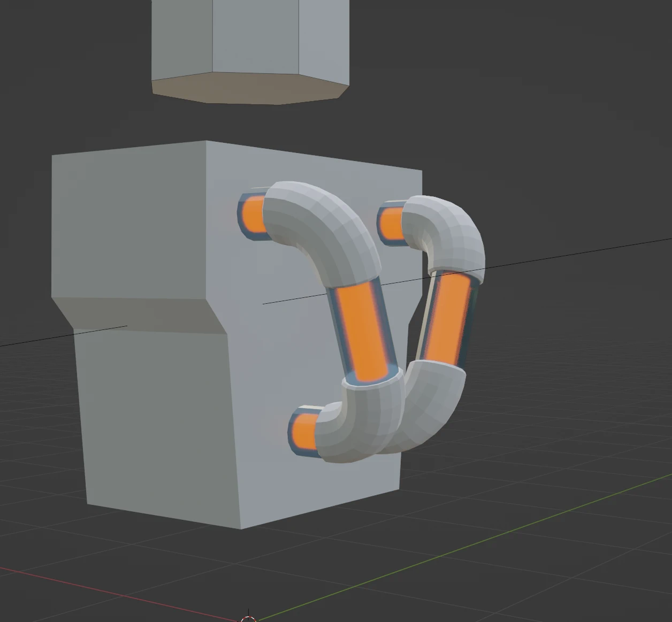This screenshot has width=672, height=622.
Task: Click the 3D cursor at bottom center
Action: pyautogui.click(x=248, y=618)
